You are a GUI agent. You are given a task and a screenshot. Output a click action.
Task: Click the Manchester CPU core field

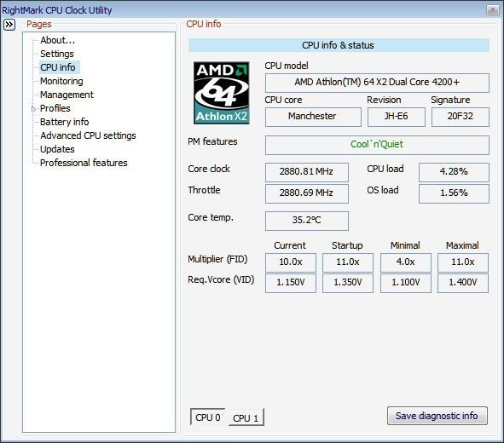tap(313, 117)
